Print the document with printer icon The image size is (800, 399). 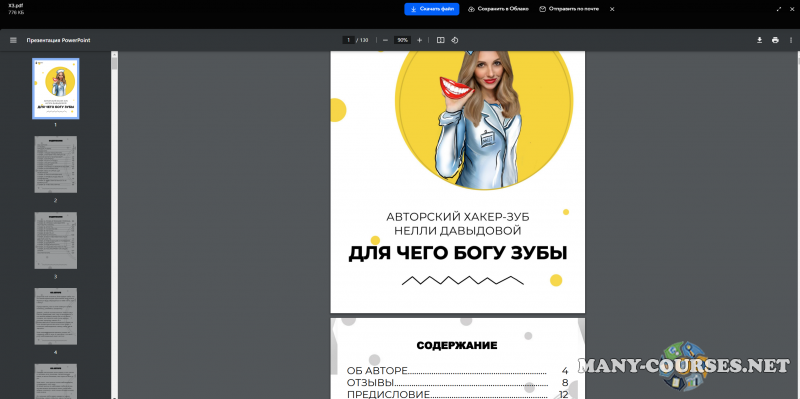click(776, 40)
